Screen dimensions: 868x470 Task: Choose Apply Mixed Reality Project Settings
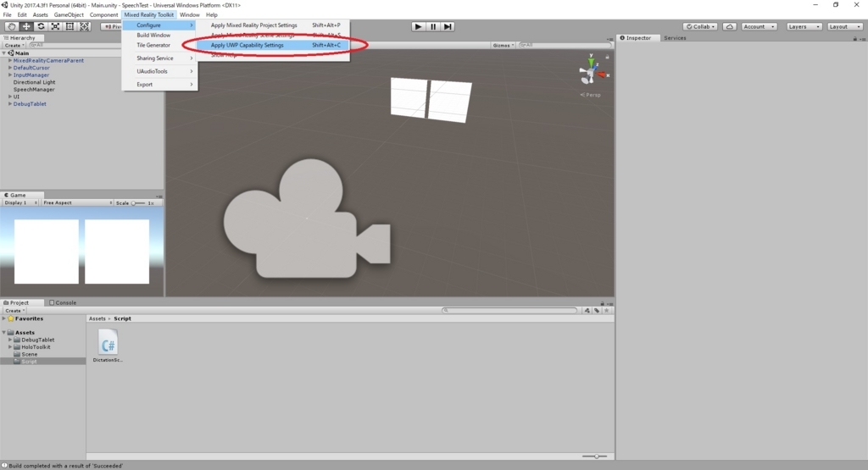[274, 25]
